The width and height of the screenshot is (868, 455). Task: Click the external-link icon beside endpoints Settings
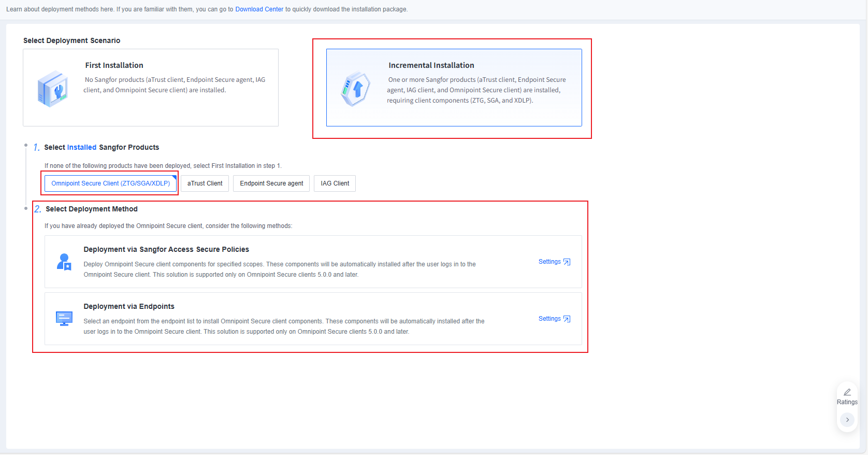(x=567, y=319)
